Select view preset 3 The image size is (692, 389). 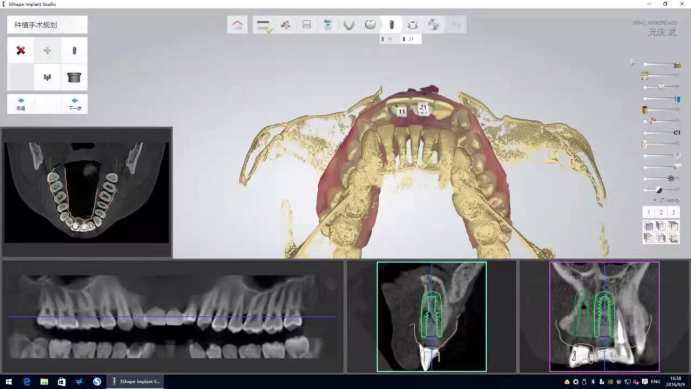673,212
